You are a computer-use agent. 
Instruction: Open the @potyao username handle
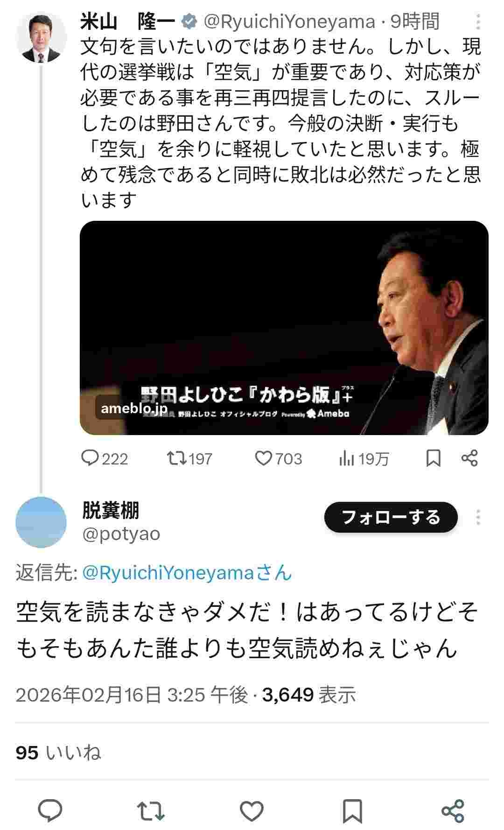pyautogui.click(x=121, y=534)
